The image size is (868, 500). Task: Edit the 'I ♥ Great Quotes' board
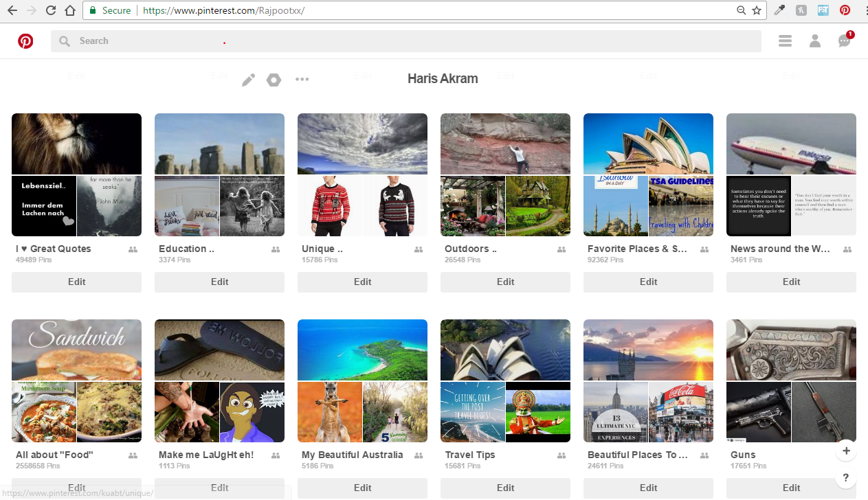tap(76, 282)
